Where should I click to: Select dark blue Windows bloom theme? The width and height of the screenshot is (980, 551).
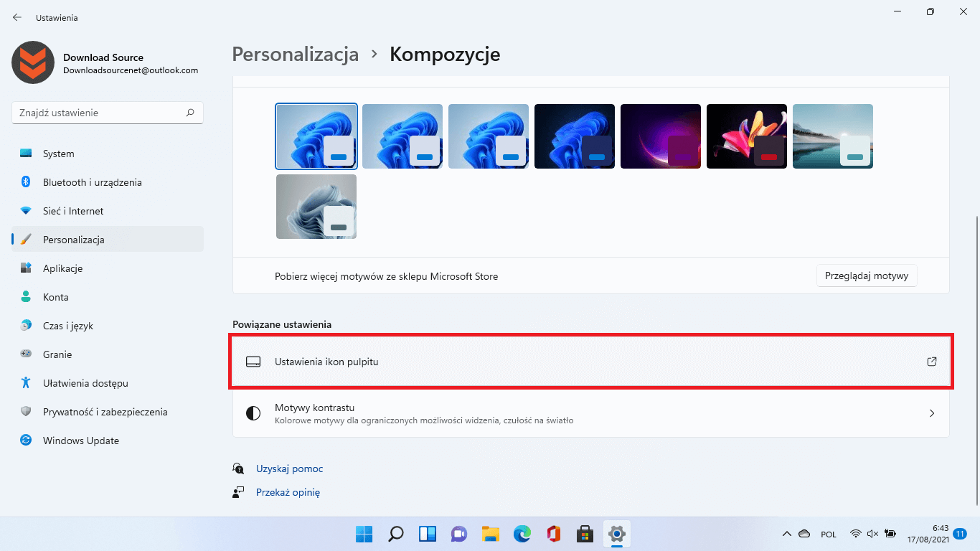tap(575, 136)
